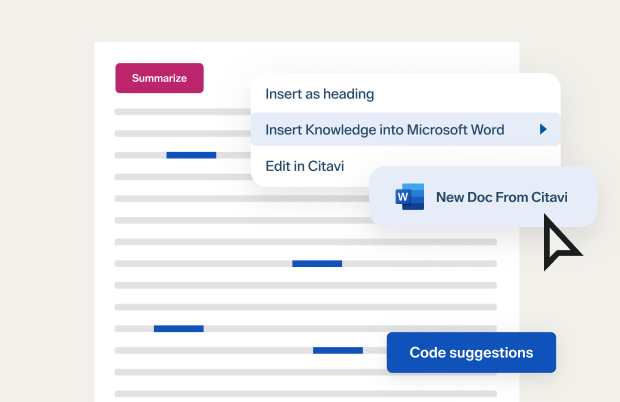The width and height of the screenshot is (620, 402).
Task: Open Edit in Citavi menu option
Action: (x=304, y=166)
